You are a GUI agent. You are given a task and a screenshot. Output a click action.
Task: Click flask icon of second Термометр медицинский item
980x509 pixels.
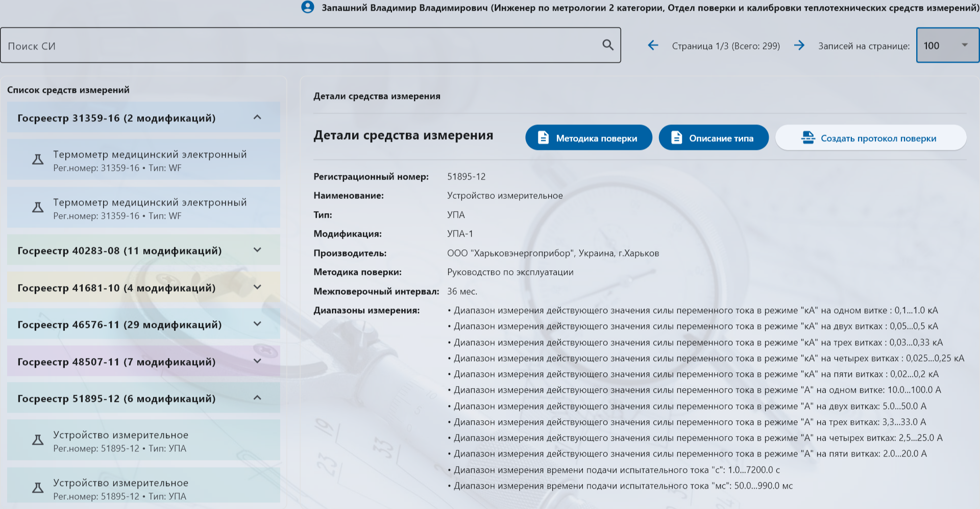[x=38, y=208]
